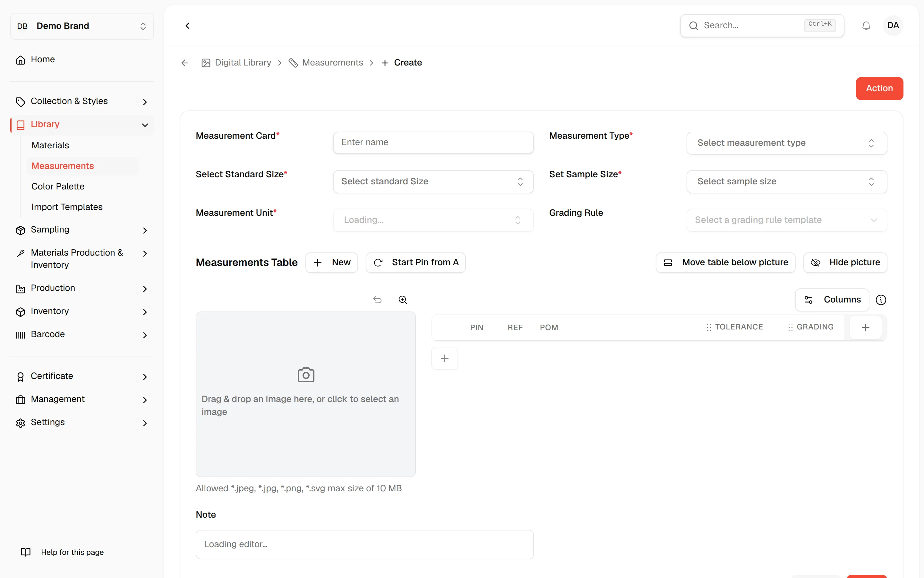Add a row with the plus below table
Screen dimensions: 924x578
coord(444,358)
